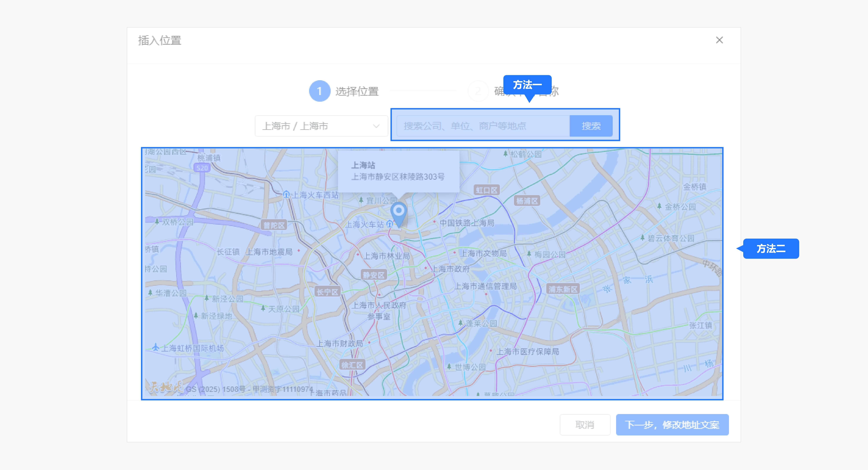Click the city selector chevron arrow

[376, 126]
